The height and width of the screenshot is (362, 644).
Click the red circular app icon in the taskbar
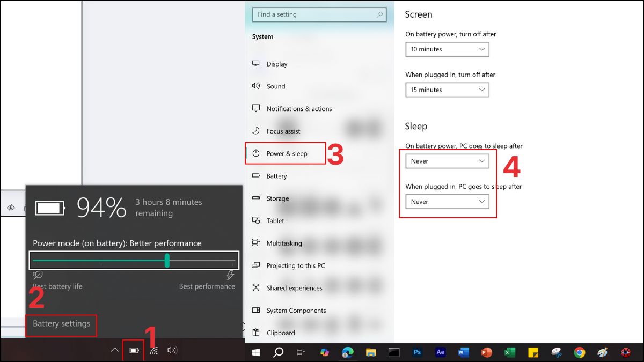[626, 352]
